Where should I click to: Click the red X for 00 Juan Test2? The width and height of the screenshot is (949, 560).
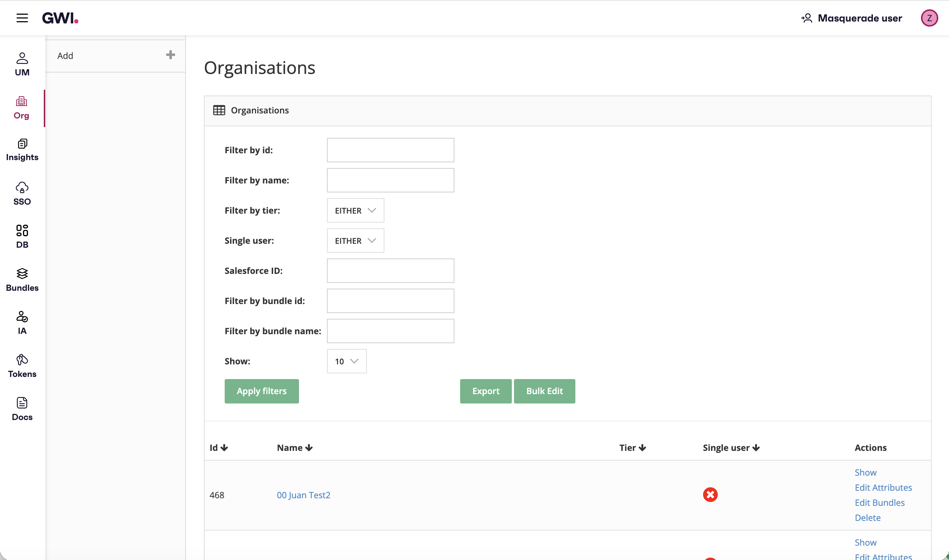(710, 495)
